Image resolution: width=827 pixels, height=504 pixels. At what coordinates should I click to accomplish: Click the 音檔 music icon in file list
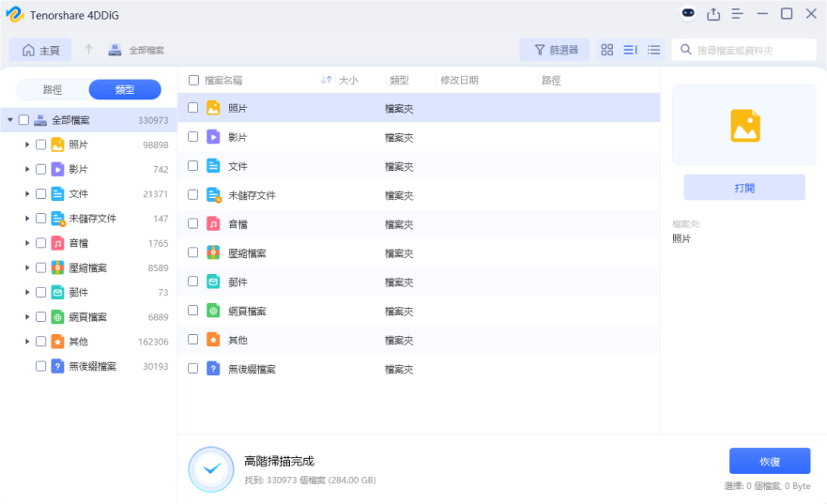click(213, 223)
